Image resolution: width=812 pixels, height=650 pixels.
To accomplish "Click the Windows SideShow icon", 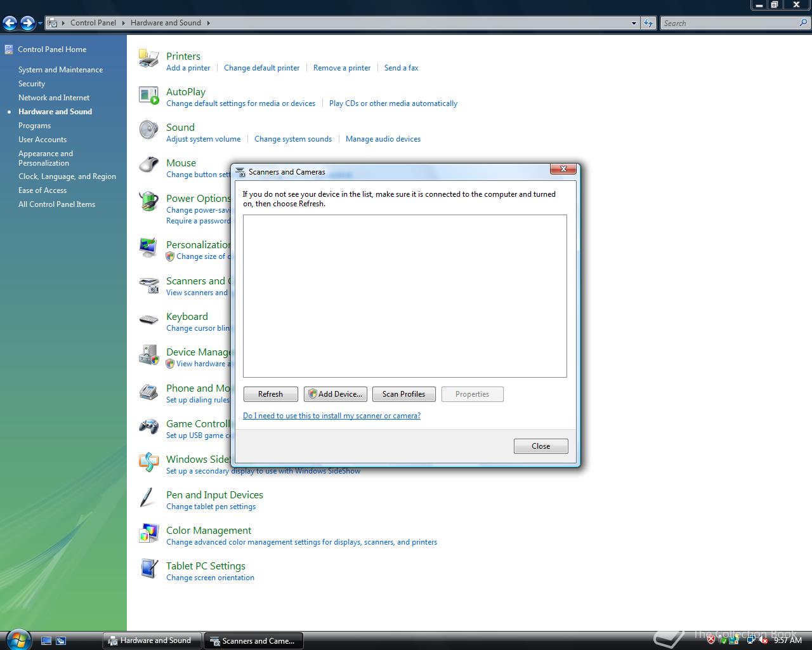I will [x=148, y=462].
